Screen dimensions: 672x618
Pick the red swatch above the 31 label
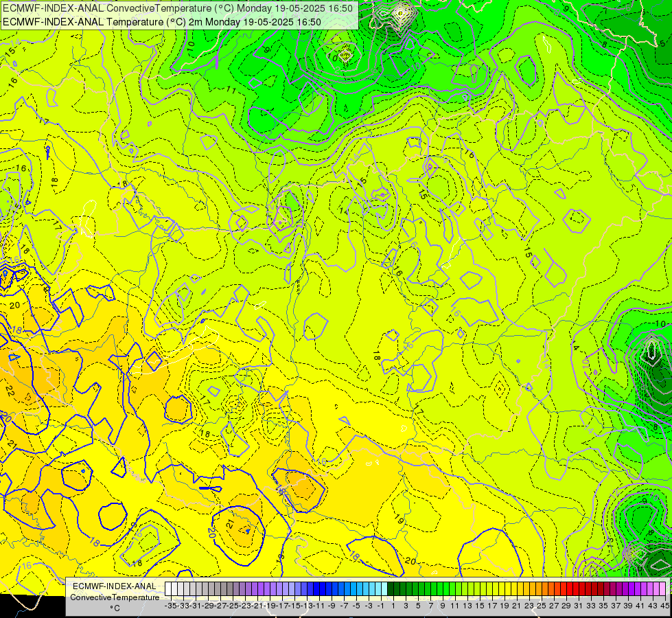coord(576,589)
